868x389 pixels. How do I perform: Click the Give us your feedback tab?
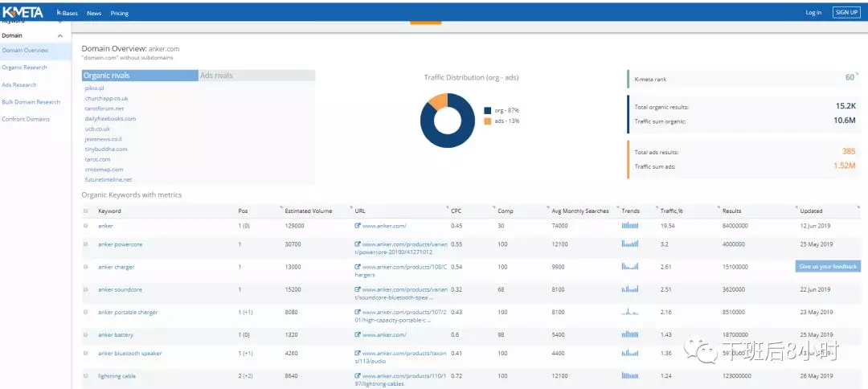point(828,266)
